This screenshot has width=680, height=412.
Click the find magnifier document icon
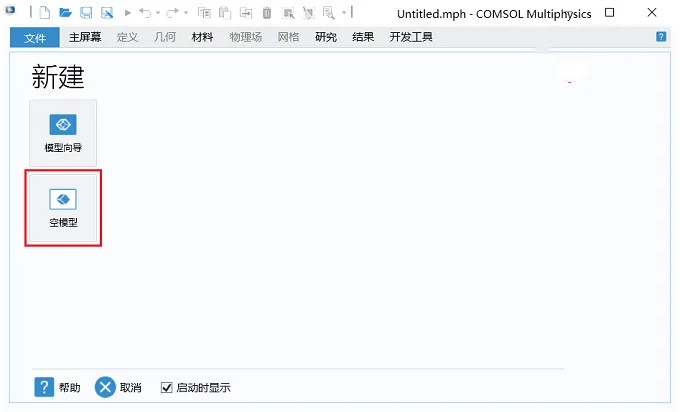[x=329, y=13]
